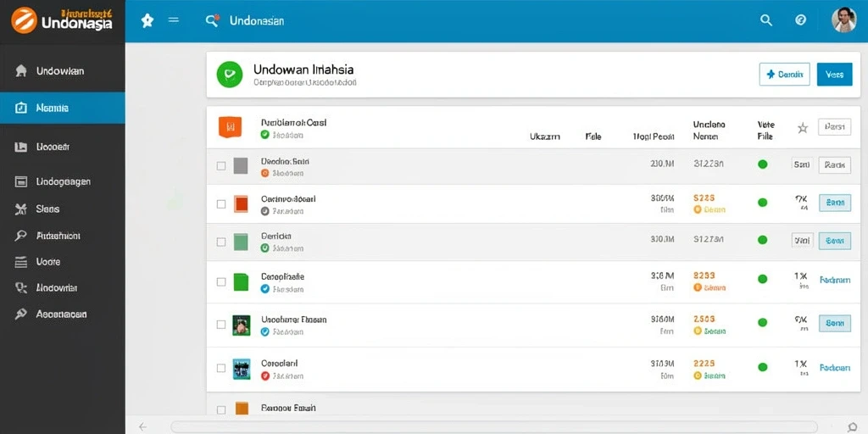Click the Fadaam link in Coreolanl row
This screenshot has width=868, height=434.
835,368
